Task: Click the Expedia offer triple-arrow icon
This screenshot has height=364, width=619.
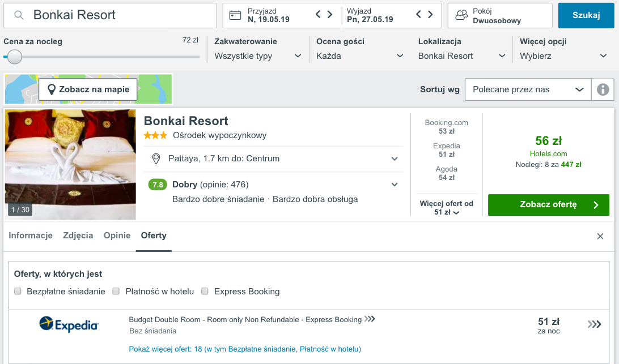Action: [x=594, y=324]
